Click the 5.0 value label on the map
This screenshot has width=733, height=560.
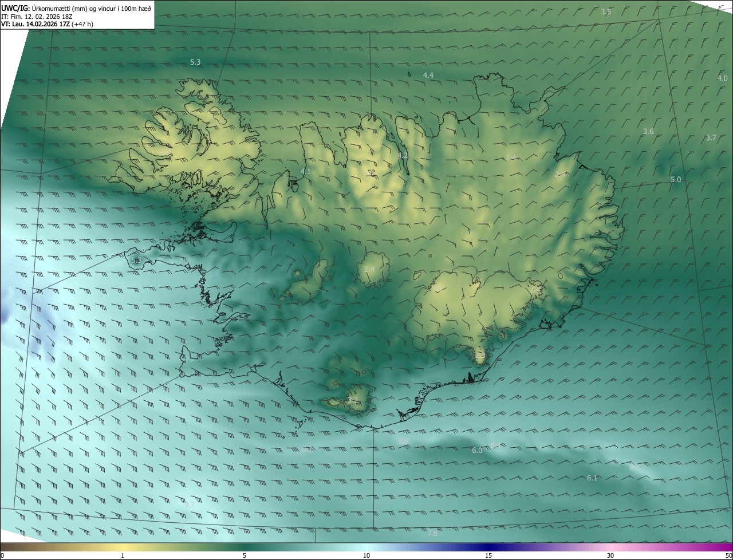pyautogui.click(x=676, y=180)
